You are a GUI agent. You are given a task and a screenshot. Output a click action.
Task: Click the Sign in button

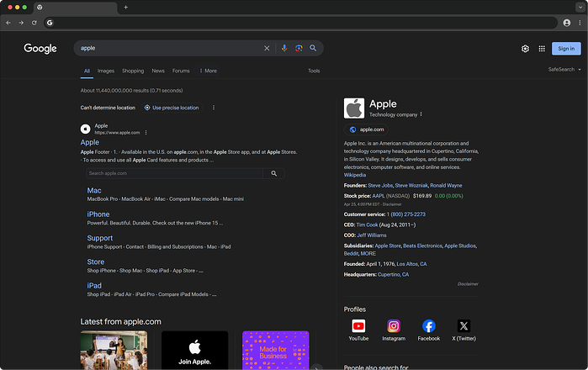click(566, 49)
